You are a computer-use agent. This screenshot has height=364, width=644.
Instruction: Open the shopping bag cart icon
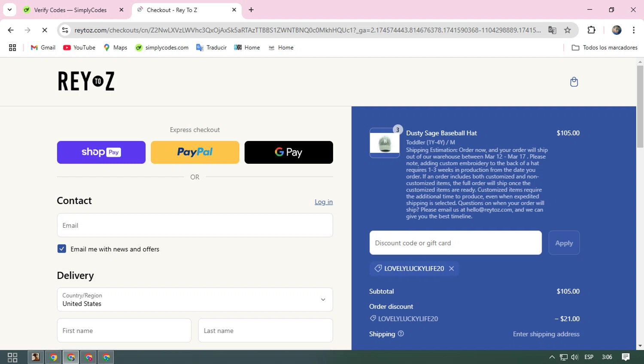click(x=574, y=82)
